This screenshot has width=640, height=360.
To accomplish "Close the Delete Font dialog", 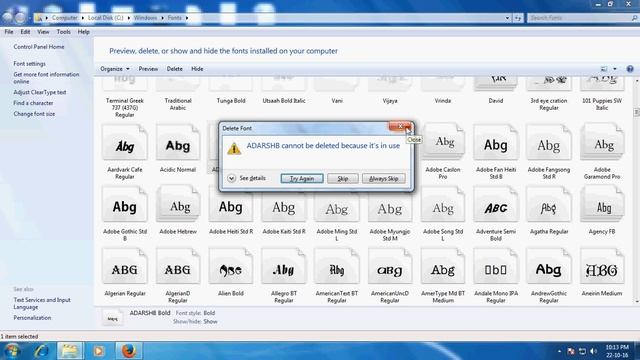I will pyautogui.click(x=400, y=127).
